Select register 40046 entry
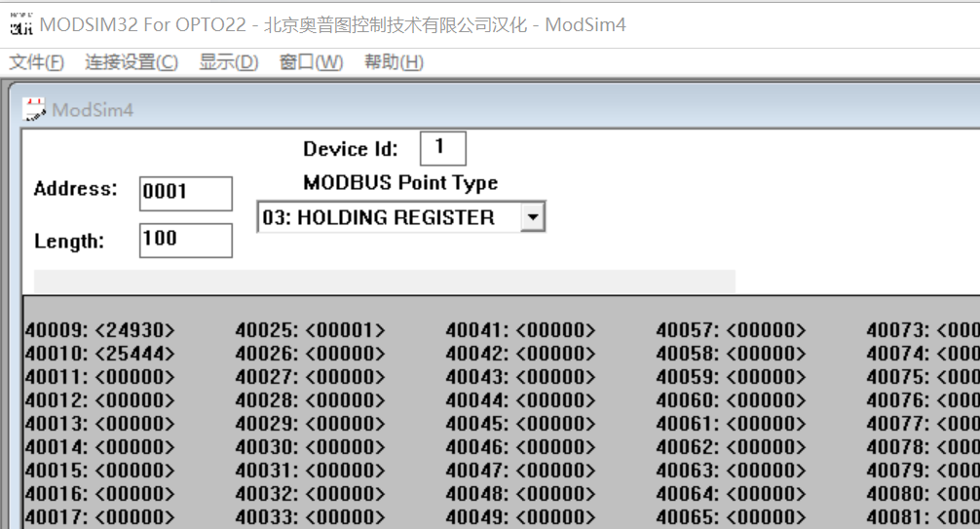This screenshot has width=980, height=529. [x=520, y=447]
